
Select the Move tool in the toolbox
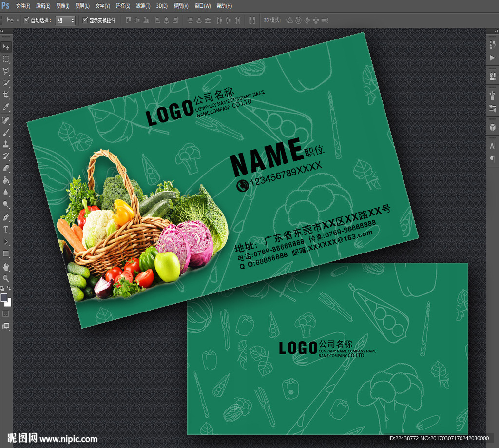6,47
